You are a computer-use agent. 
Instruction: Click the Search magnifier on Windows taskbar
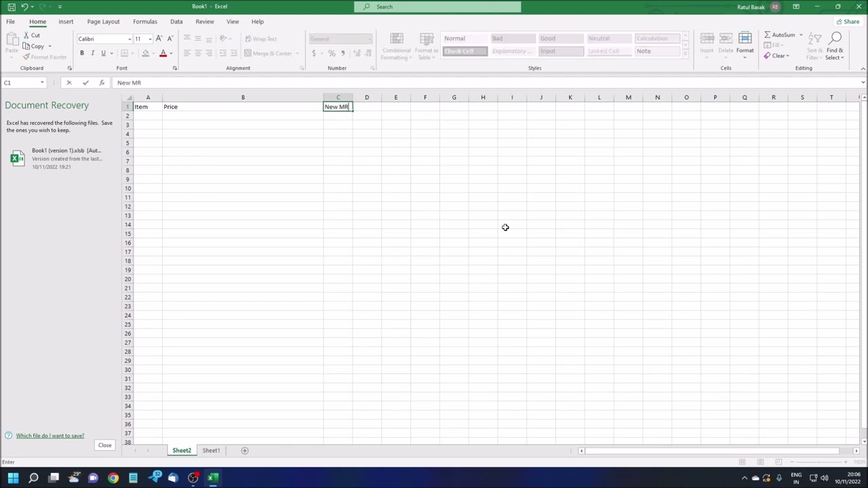[x=33, y=478]
